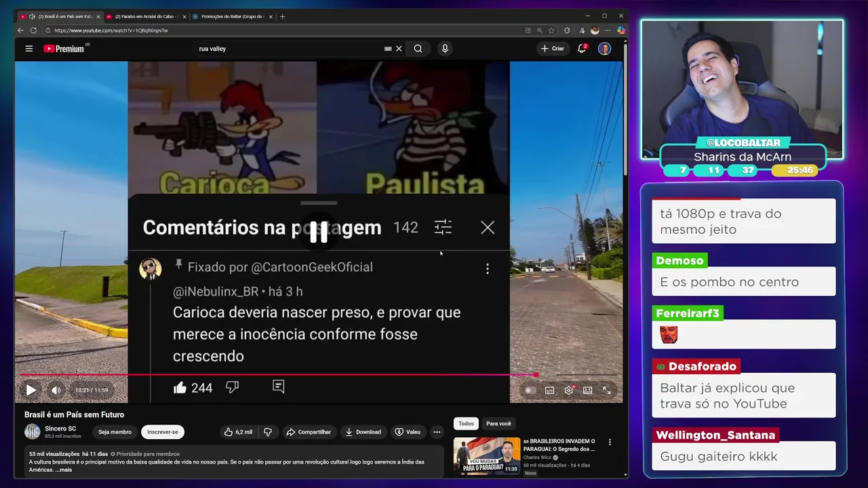
Task: Seek using the red progress bar
Action: (x=319, y=374)
